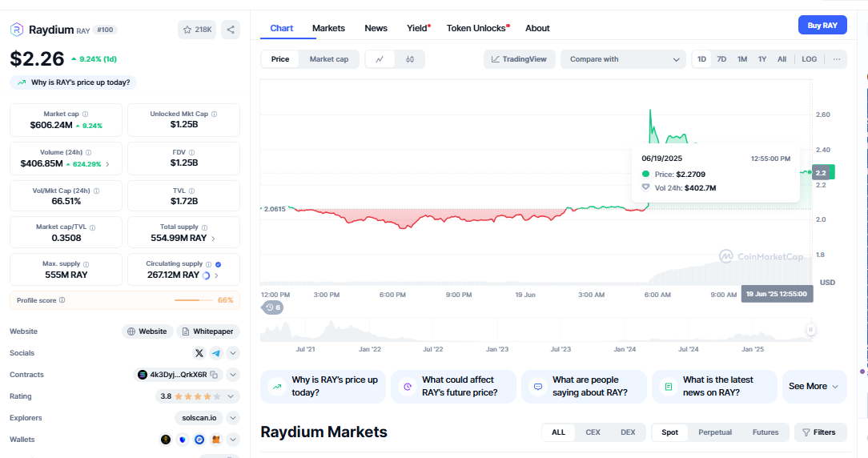Expand See More questions
This screenshot has width=868, height=458.
tap(814, 387)
